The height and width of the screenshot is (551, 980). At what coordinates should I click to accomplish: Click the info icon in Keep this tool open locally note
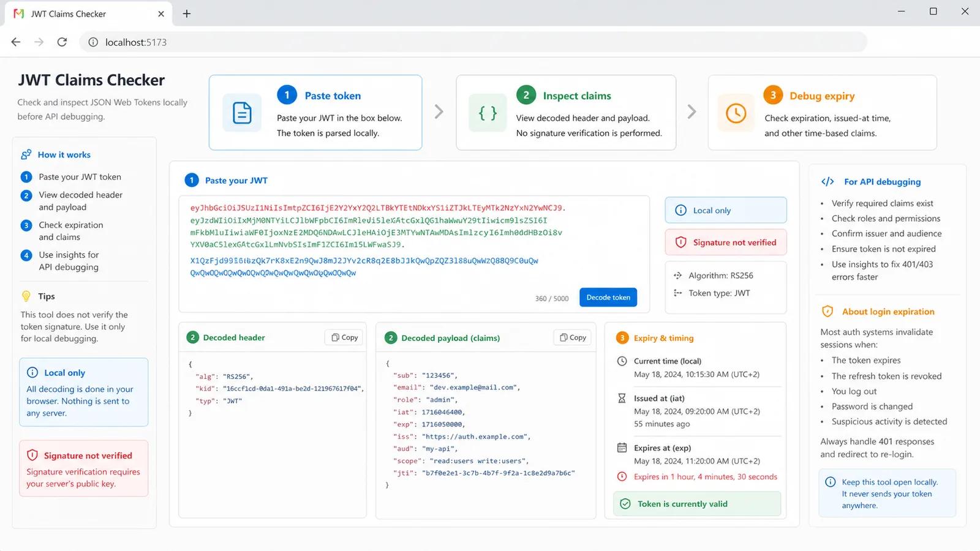point(831,482)
